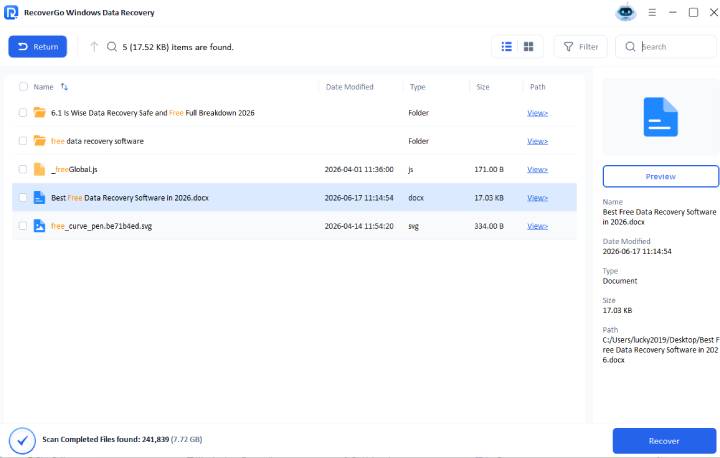Click the file path text in details panel

pyautogui.click(x=660, y=350)
